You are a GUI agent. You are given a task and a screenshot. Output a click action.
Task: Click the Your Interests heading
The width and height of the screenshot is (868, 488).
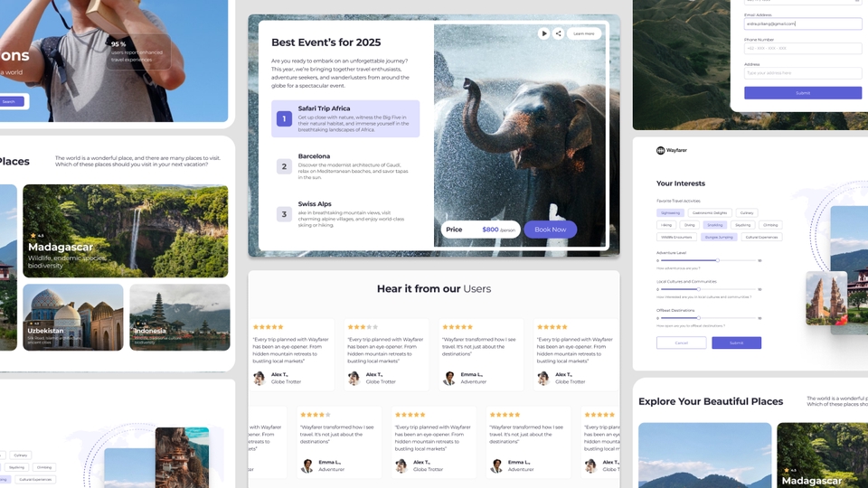[x=681, y=183]
